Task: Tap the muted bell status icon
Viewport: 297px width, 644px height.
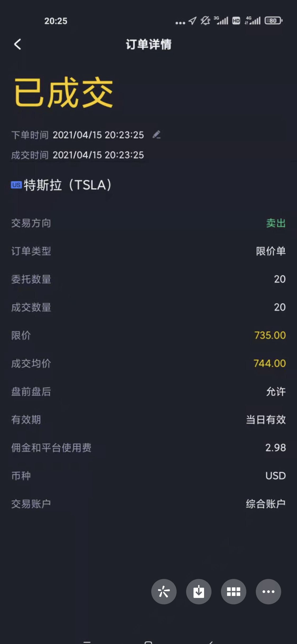Action: coord(205,21)
